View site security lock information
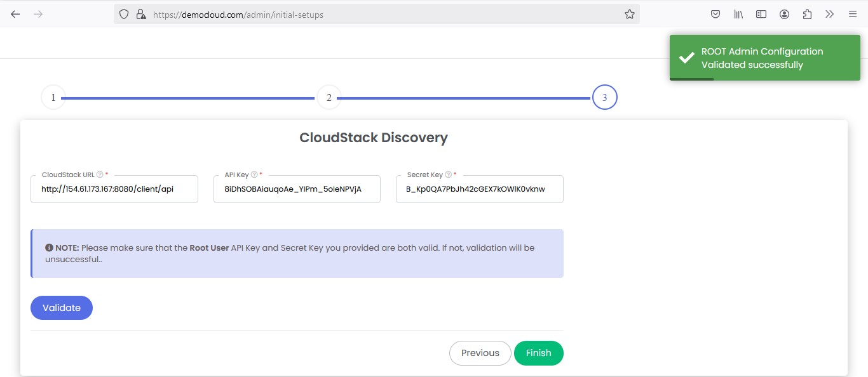 pyautogui.click(x=141, y=14)
